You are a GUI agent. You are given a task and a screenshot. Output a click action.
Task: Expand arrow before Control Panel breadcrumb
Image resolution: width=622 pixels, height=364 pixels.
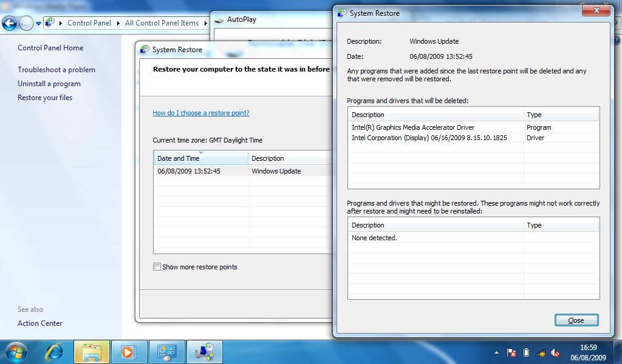pos(61,23)
